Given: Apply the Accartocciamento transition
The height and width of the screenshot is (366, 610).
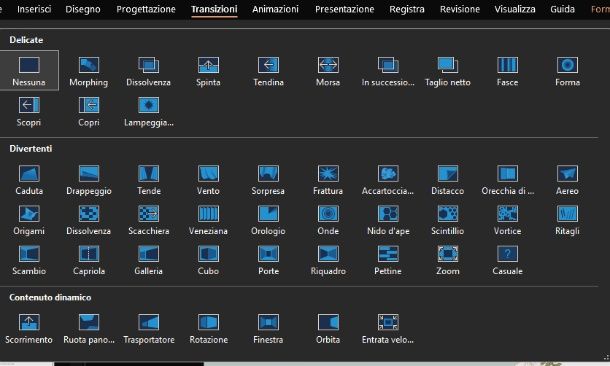Looking at the screenshot, I should click(388, 179).
